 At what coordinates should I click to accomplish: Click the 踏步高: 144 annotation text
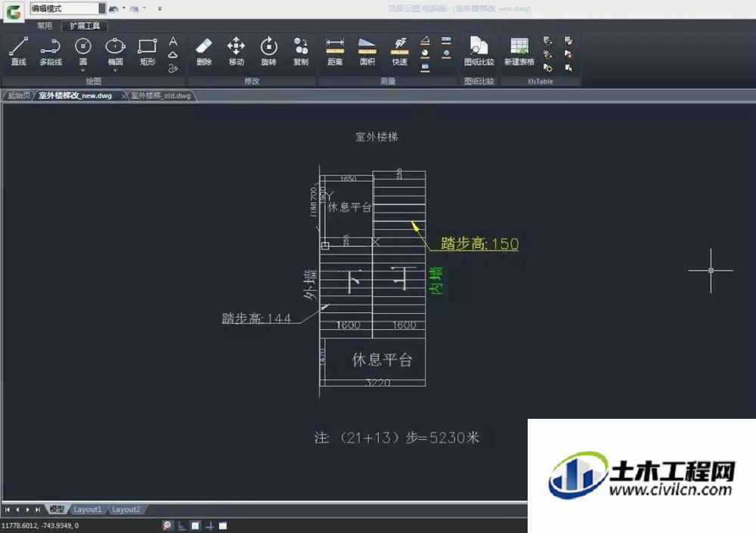pyautogui.click(x=256, y=318)
